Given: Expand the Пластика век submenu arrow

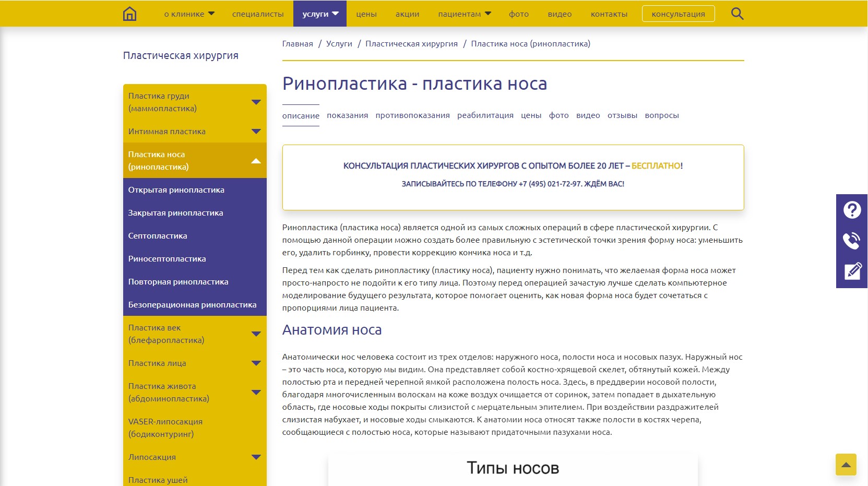Looking at the screenshot, I should [256, 334].
